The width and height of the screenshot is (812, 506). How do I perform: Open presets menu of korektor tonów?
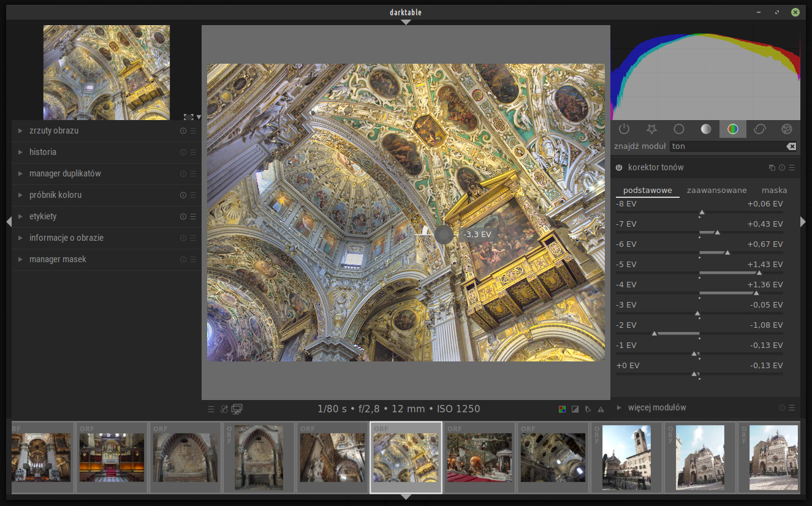pyautogui.click(x=792, y=168)
